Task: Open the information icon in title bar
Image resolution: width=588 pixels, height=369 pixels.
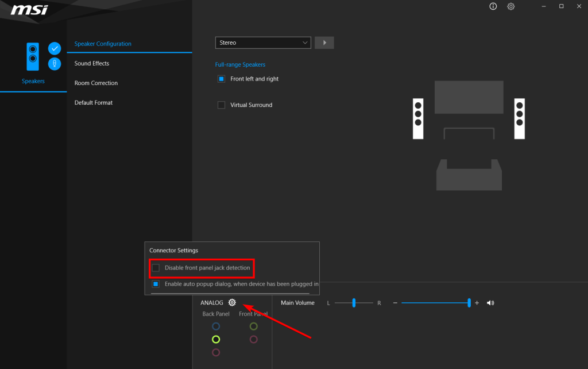Action: tap(493, 6)
